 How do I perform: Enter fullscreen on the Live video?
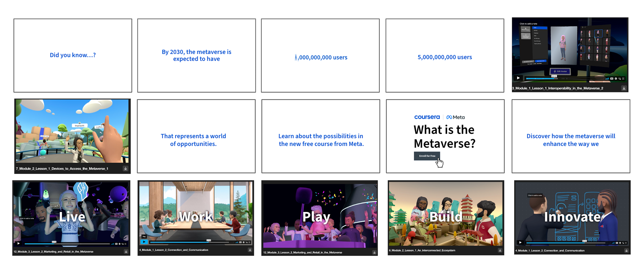pos(125,244)
